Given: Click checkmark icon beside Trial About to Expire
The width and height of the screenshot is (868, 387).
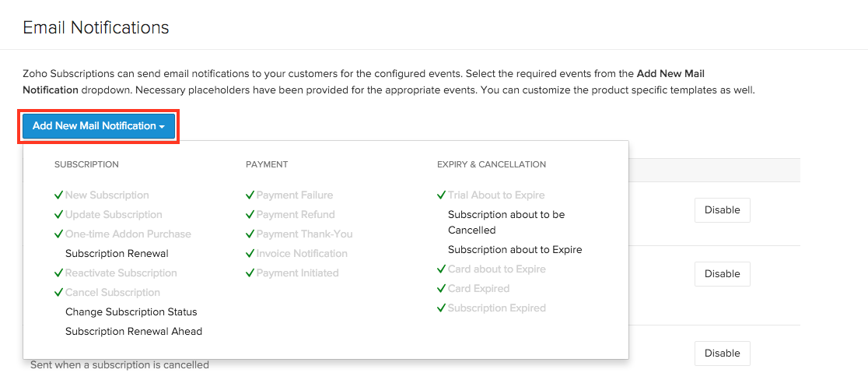Looking at the screenshot, I should (x=442, y=195).
